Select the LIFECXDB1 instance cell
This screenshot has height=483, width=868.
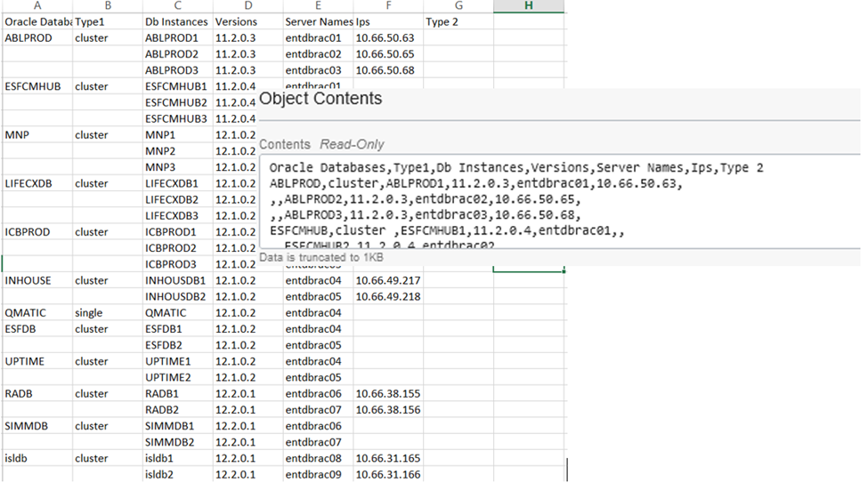[178, 183]
